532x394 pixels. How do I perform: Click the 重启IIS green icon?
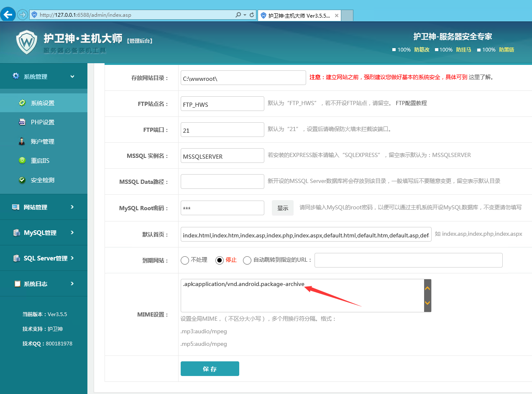pyautogui.click(x=22, y=161)
